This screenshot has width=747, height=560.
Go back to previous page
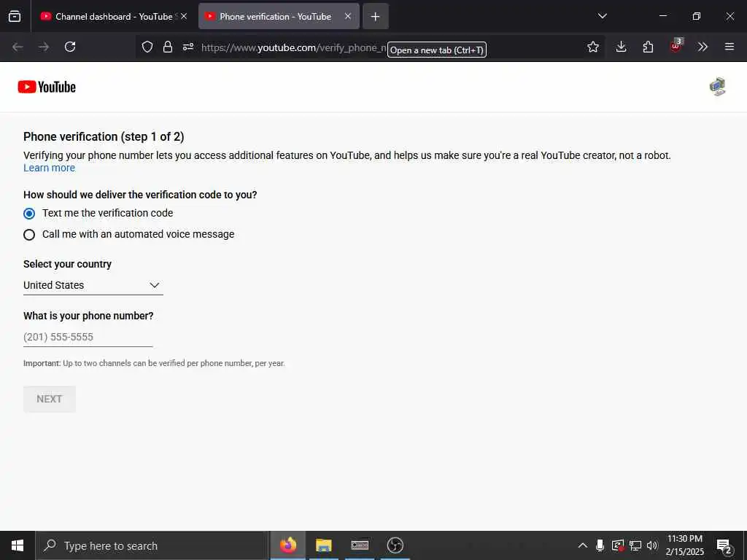pyautogui.click(x=18, y=47)
